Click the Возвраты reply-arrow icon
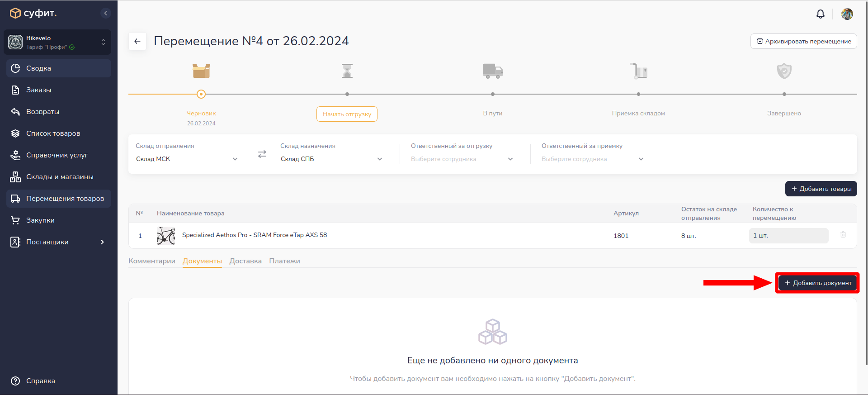Image resolution: width=868 pixels, height=395 pixels. coord(15,112)
